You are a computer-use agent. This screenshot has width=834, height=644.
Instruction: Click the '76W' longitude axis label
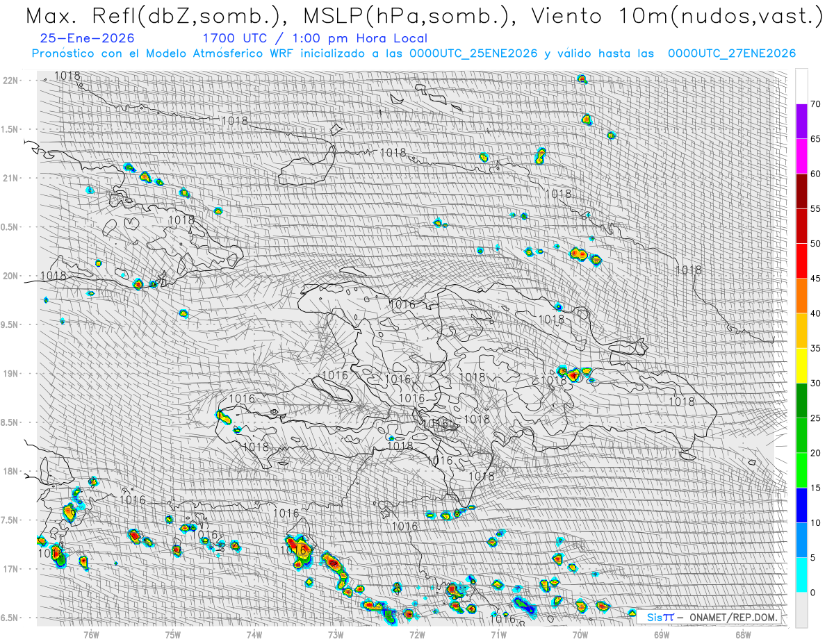(91, 634)
